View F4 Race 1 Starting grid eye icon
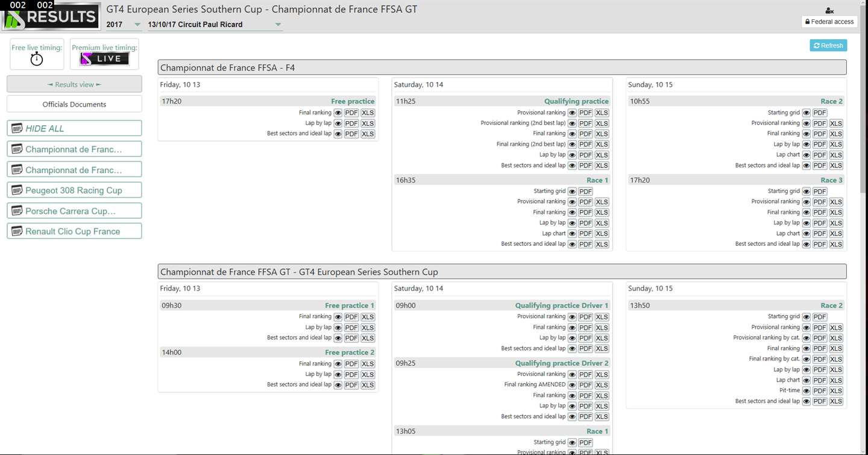The image size is (868, 455). coord(572,192)
